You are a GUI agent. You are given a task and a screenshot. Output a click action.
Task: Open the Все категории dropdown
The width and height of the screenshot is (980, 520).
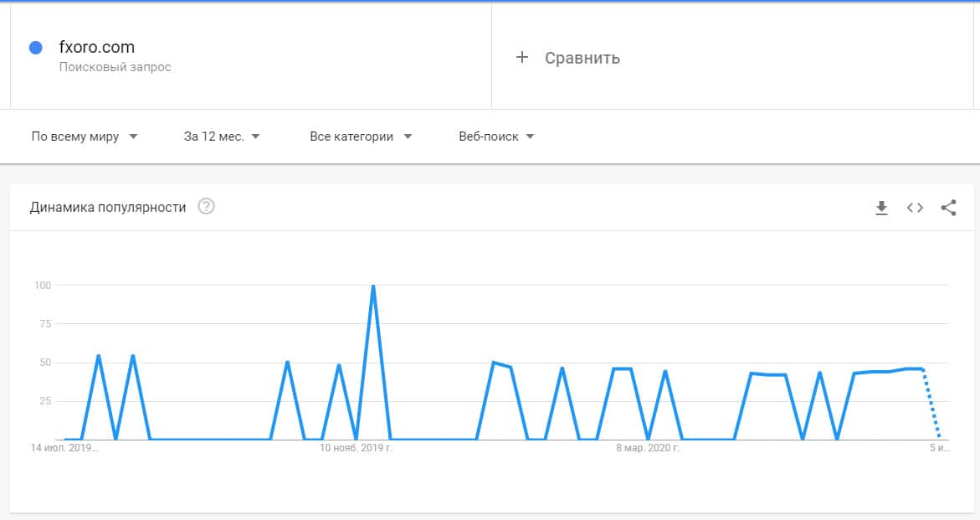[x=361, y=136]
